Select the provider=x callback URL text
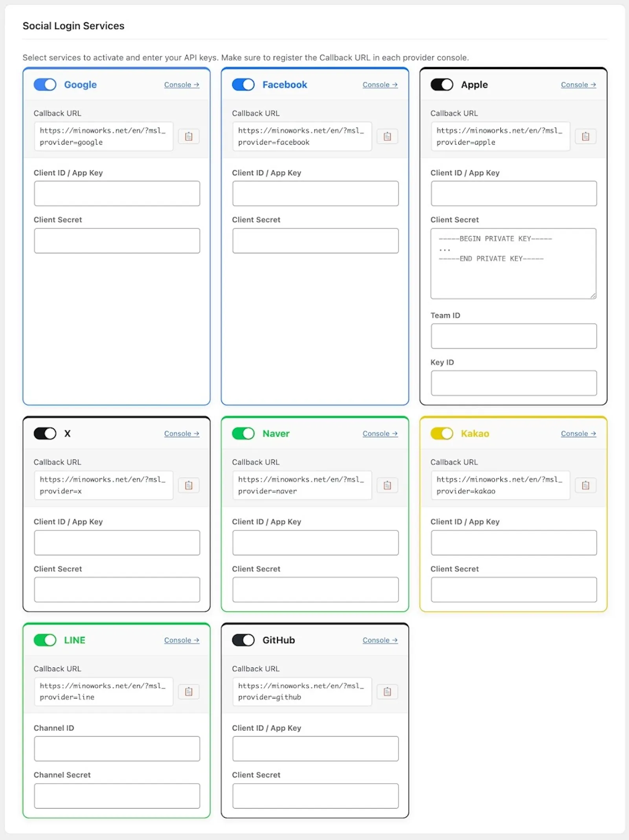Screen dimensions: 629x840 [103, 485]
